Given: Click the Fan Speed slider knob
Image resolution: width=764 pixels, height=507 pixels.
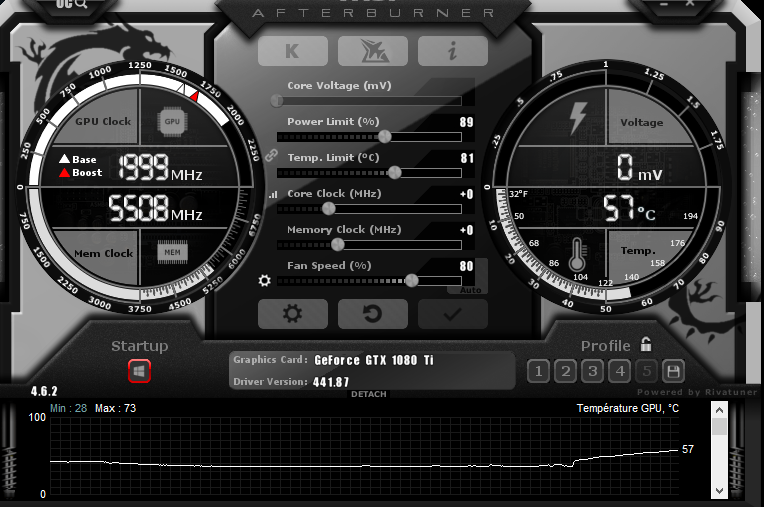Looking at the screenshot, I should [x=412, y=281].
